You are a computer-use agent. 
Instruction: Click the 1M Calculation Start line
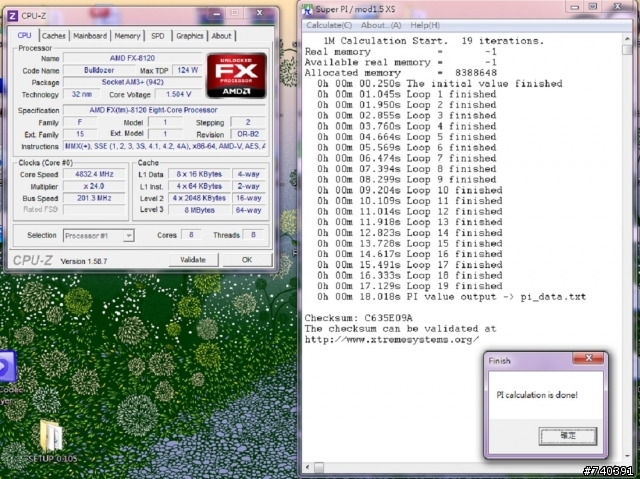click(433, 41)
